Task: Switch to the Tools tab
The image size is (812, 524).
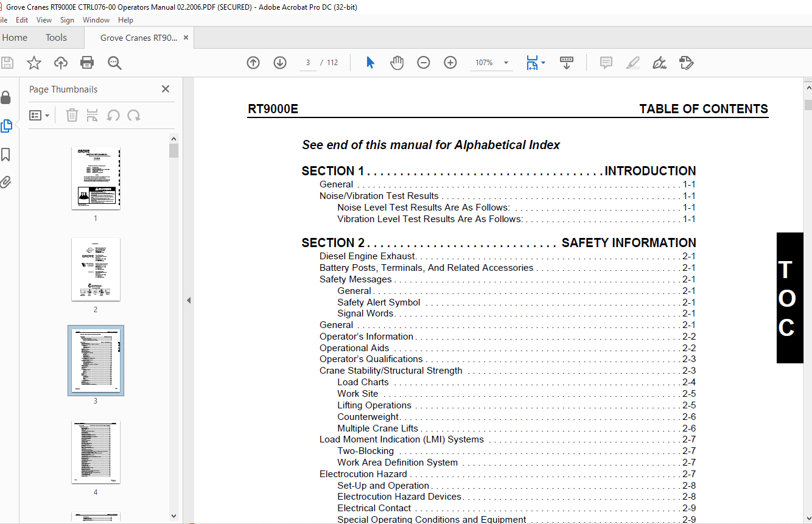Action: (x=56, y=38)
